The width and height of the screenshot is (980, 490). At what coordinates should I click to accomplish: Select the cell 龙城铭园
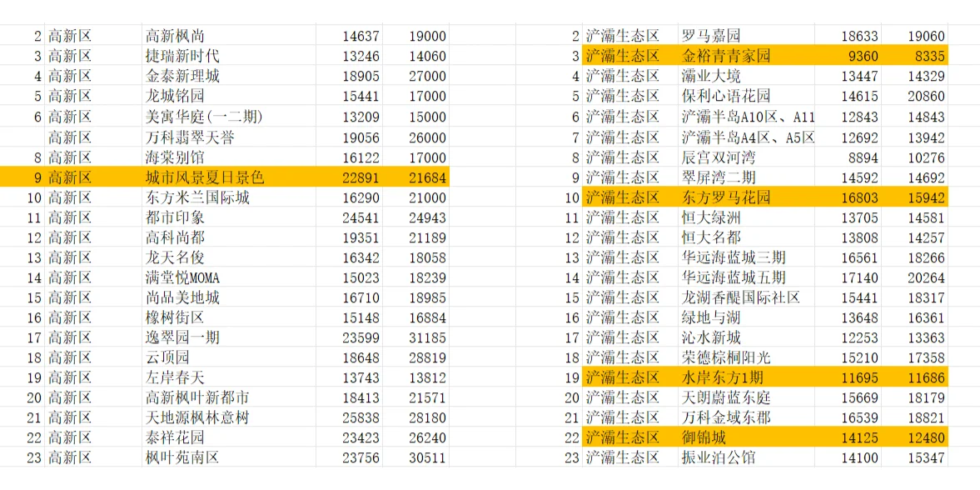(228, 97)
